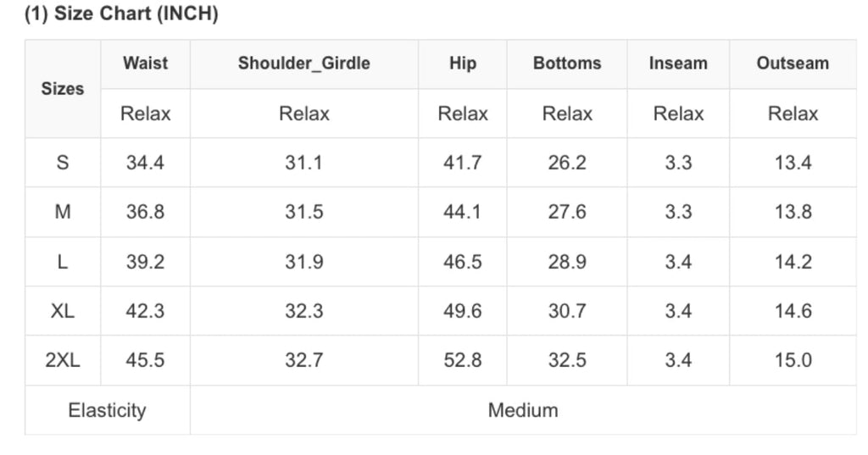Select the Hip column header
868x455 pixels.
coord(463,64)
